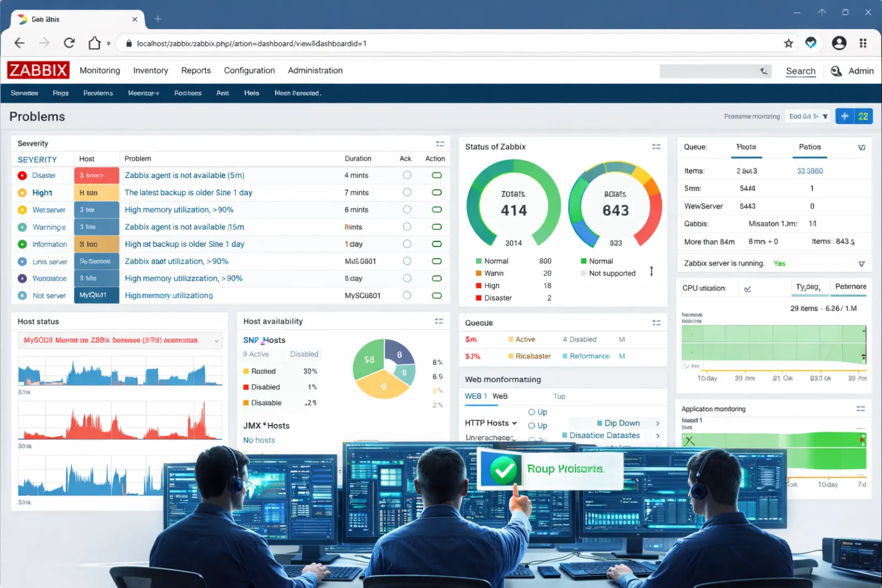Open the Severity widget menu icon
The width and height of the screenshot is (882, 588).
(x=440, y=144)
